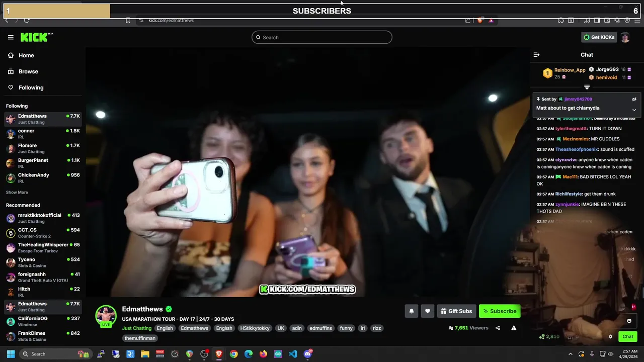Screen dimensions: 644x362
Task: Hide the pinned message
Action: (634, 99)
